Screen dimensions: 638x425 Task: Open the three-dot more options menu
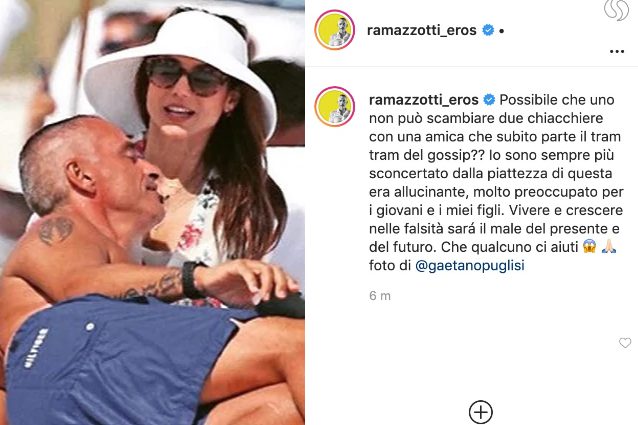(617, 52)
